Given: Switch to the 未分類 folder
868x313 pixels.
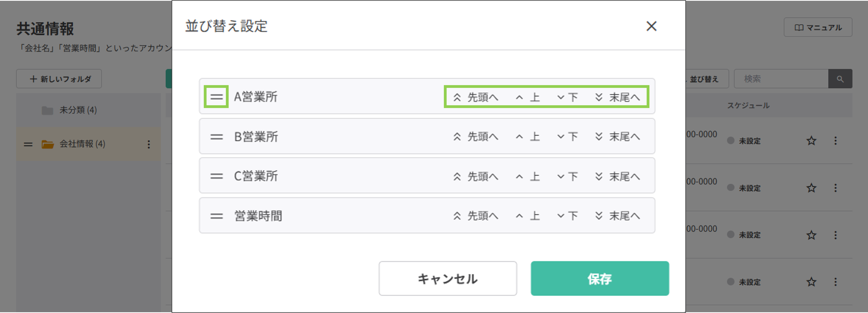Looking at the screenshot, I should tap(78, 110).
